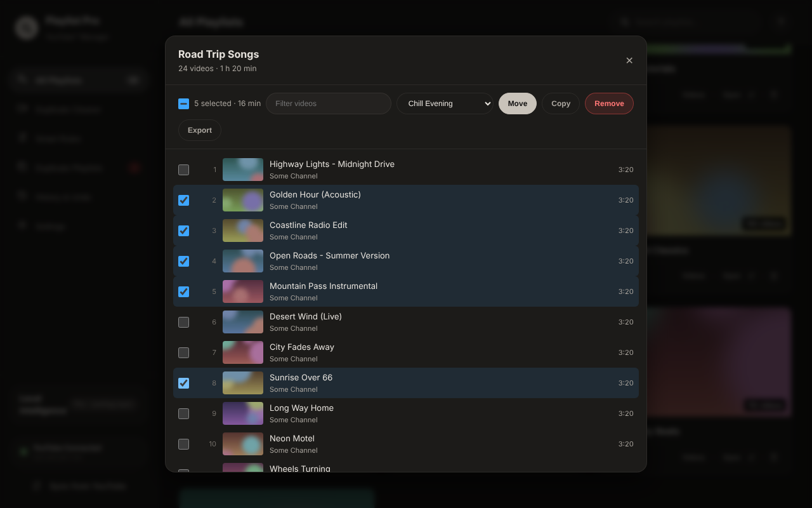Check the box for Highway Lights - Midnight Drive

(183, 170)
